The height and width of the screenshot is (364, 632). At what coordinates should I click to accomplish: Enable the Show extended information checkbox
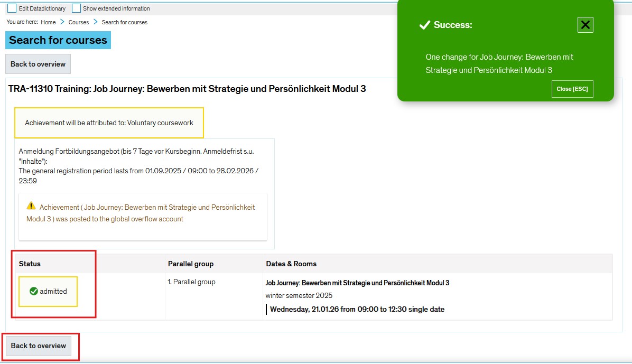point(76,8)
